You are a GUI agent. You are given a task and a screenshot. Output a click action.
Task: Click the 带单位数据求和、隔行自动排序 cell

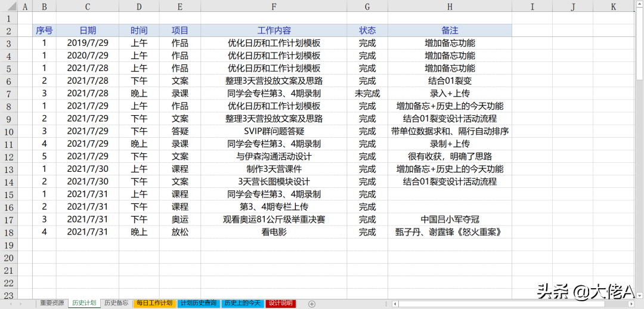(450, 131)
